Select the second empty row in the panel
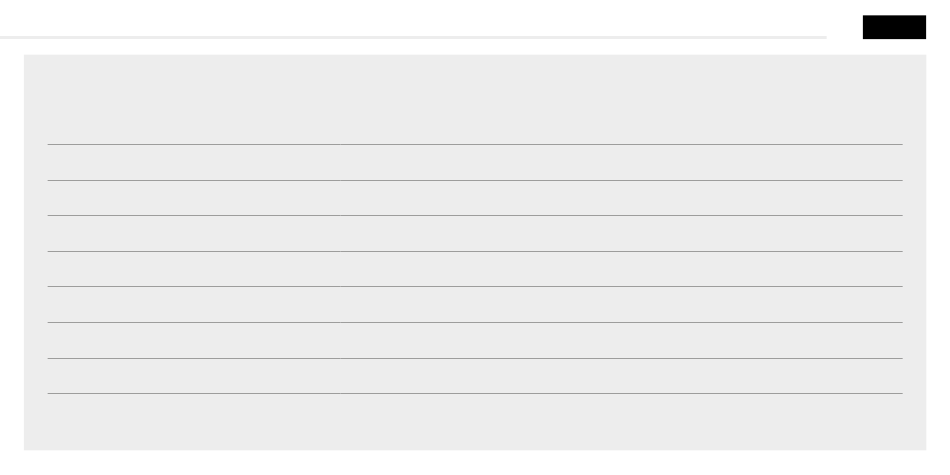 [x=474, y=198]
